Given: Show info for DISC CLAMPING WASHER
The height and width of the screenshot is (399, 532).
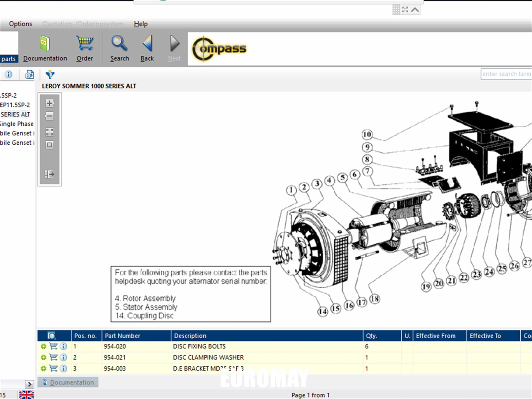Looking at the screenshot, I should [x=63, y=357].
